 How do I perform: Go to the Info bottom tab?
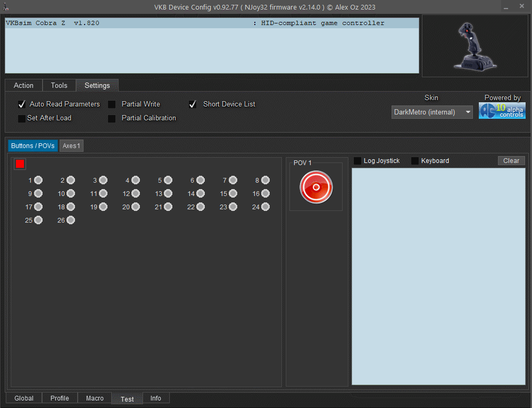pos(156,398)
